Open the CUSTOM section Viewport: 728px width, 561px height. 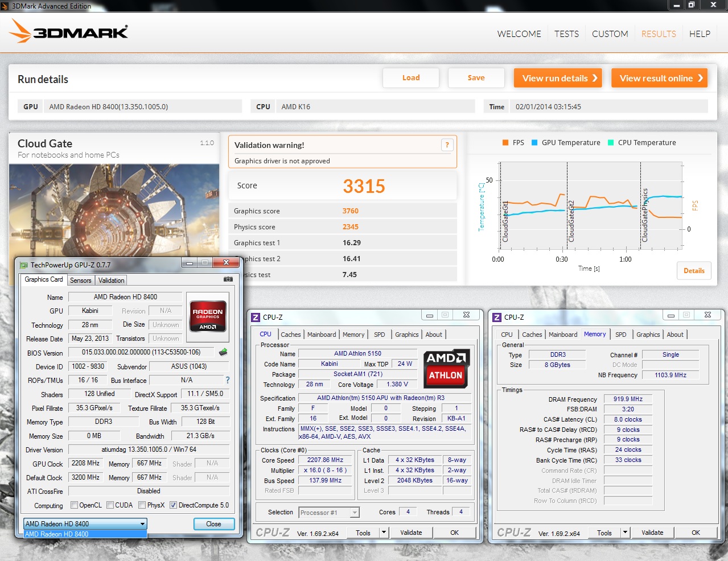pyautogui.click(x=610, y=34)
